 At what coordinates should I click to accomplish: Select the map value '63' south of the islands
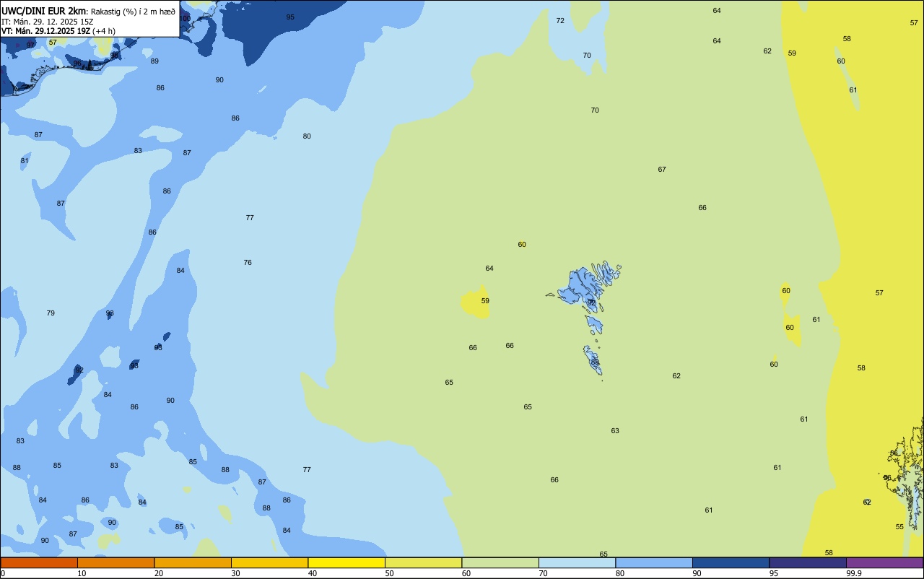(x=615, y=431)
